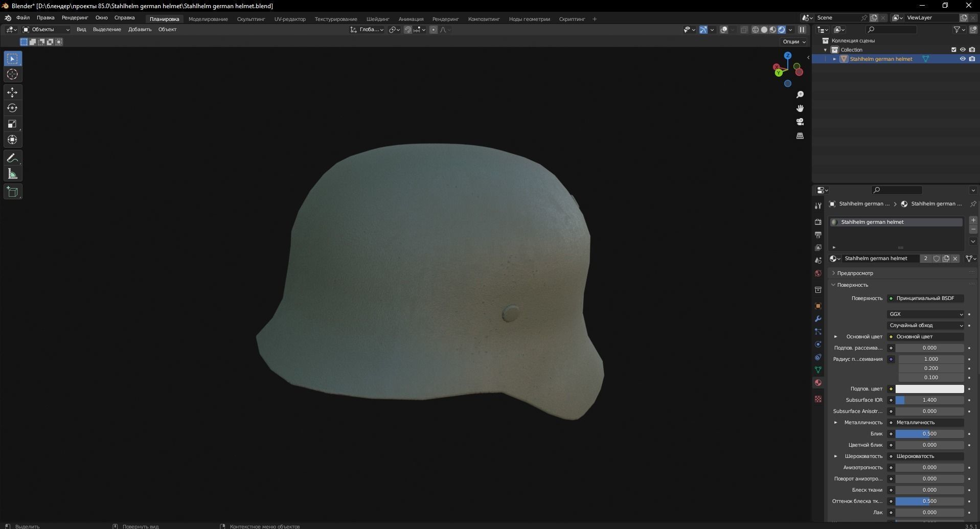Open the File menu
The width and height of the screenshot is (980, 529).
(x=23, y=18)
